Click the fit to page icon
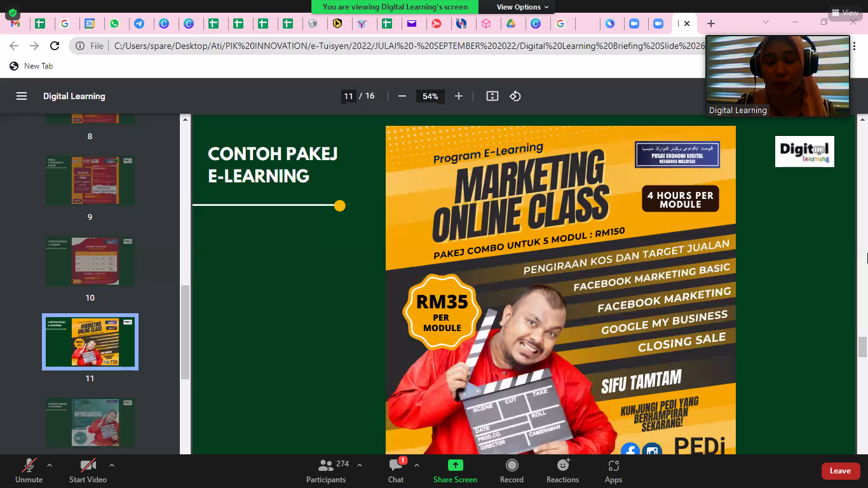The image size is (868, 488). click(x=492, y=97)
